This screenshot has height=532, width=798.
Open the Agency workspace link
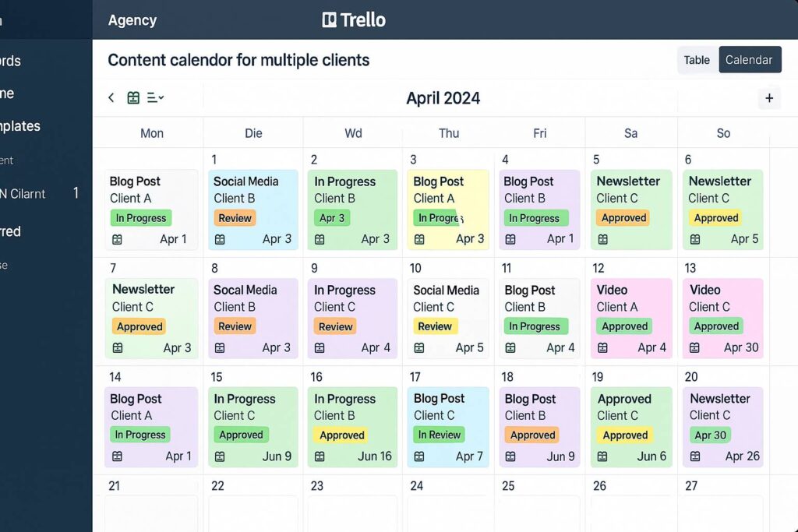click(x=132, y=20)
